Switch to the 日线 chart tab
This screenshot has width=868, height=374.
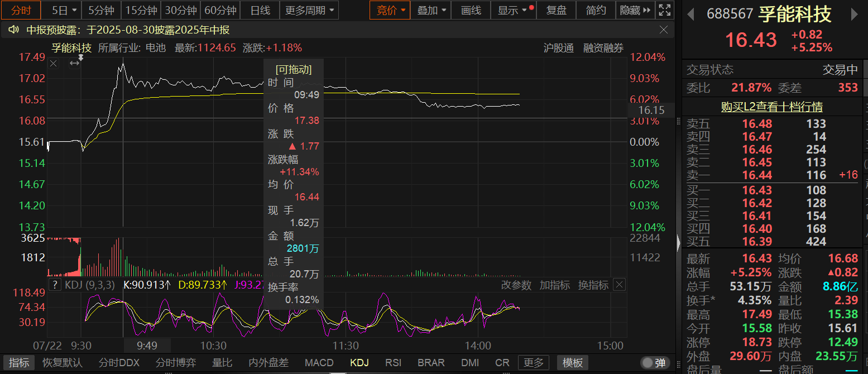[x=260, y=10]
